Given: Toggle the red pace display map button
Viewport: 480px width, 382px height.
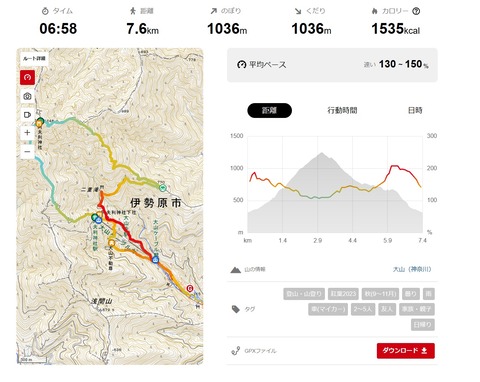Looking at the screenshot, I should [x=27, y=77].
